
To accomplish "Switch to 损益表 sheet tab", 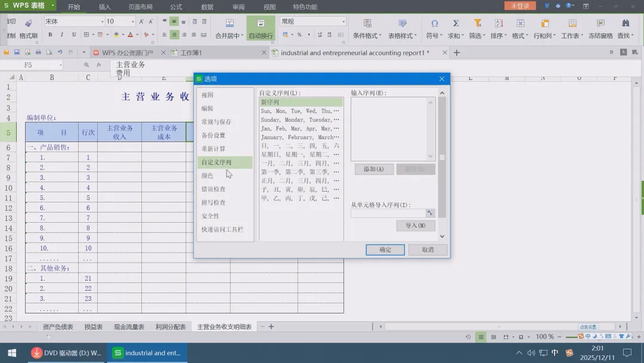I will [x=93, y=327].
